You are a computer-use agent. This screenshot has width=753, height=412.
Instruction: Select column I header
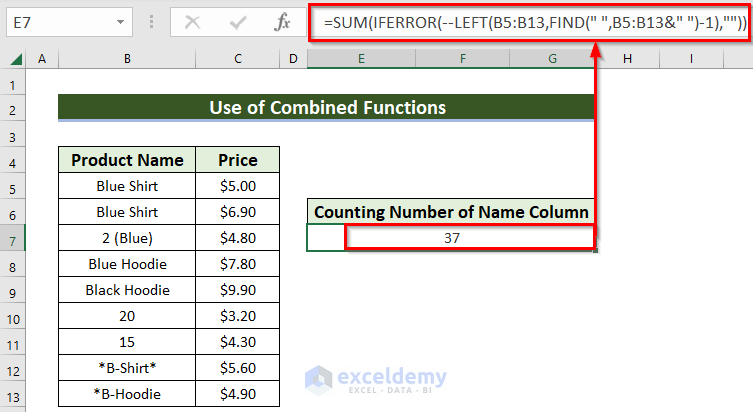pos(691,59)
